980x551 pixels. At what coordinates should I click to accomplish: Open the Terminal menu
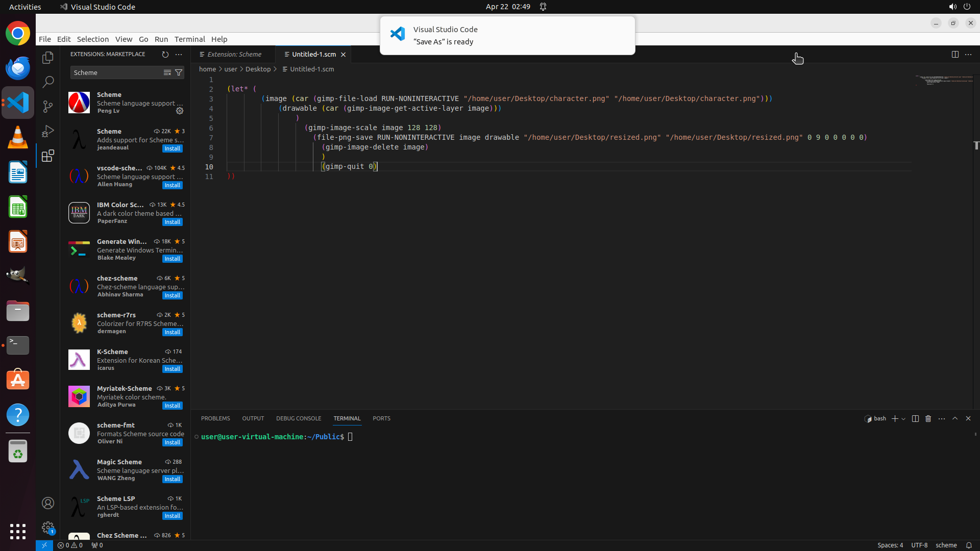(189, 39)
